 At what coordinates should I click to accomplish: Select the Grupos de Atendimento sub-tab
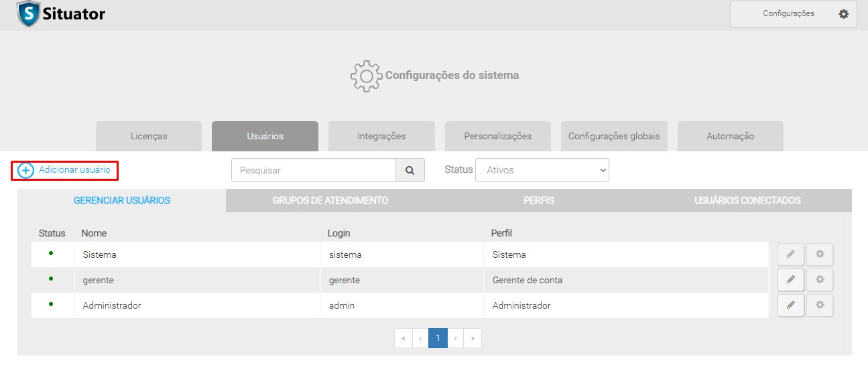click(330, 200)
